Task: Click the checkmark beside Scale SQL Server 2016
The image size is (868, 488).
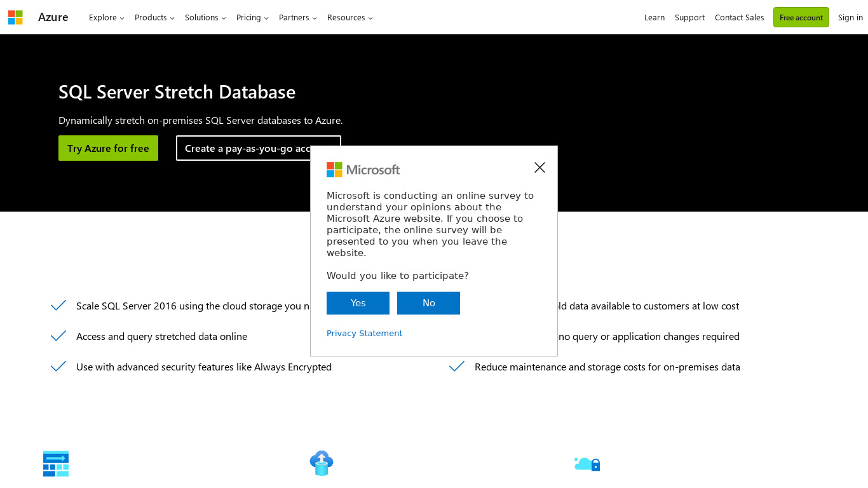Action: click(x=58, y=306)
